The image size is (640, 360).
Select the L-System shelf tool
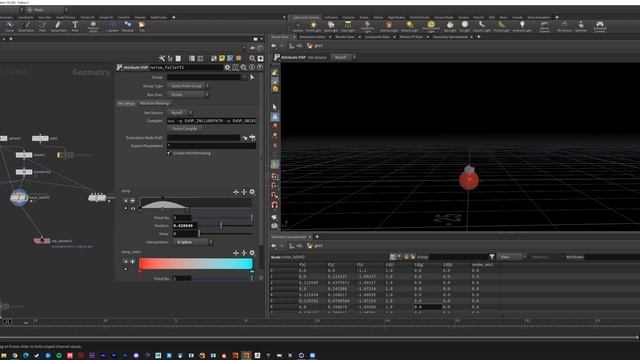pyautogui.click(x=112, y=27)
